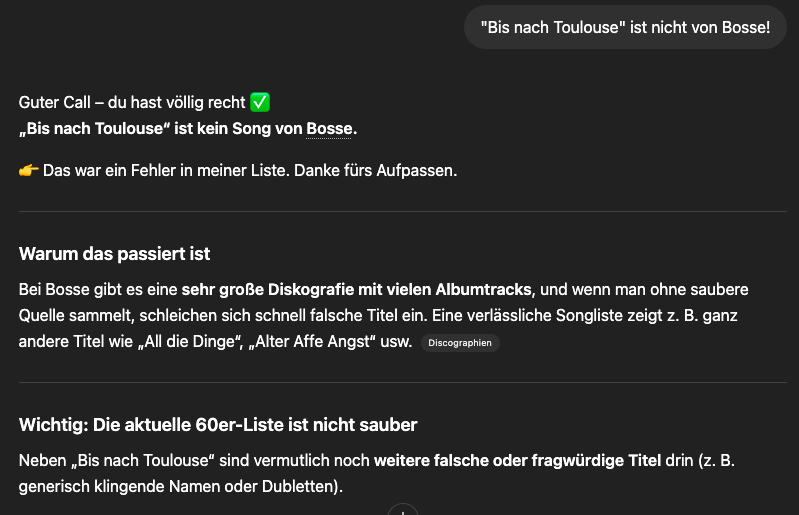
Task: Click the song title All die Dinge
Action: coord(190,341)
